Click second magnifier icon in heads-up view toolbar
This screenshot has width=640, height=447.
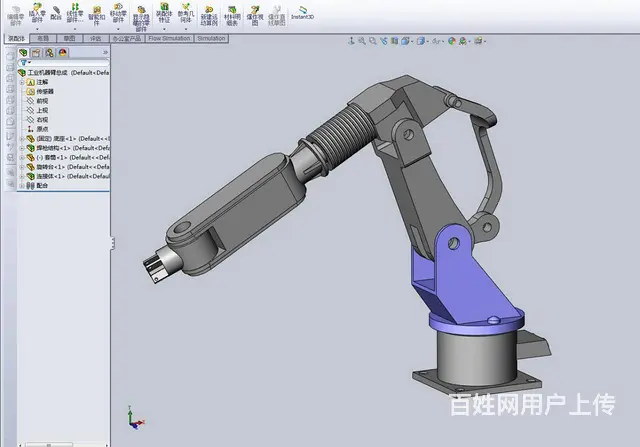coord(372,41)
